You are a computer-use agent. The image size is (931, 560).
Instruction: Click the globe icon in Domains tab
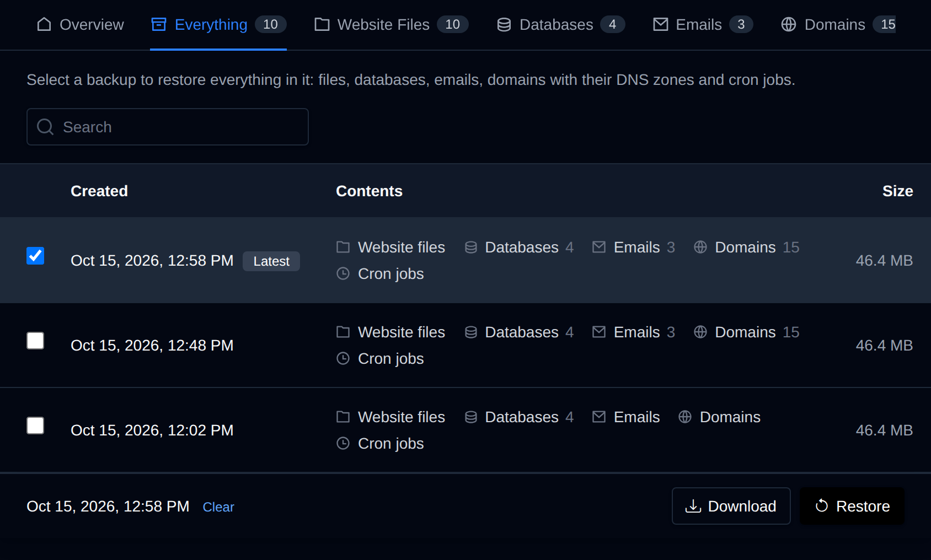click(x=789, y=24)
